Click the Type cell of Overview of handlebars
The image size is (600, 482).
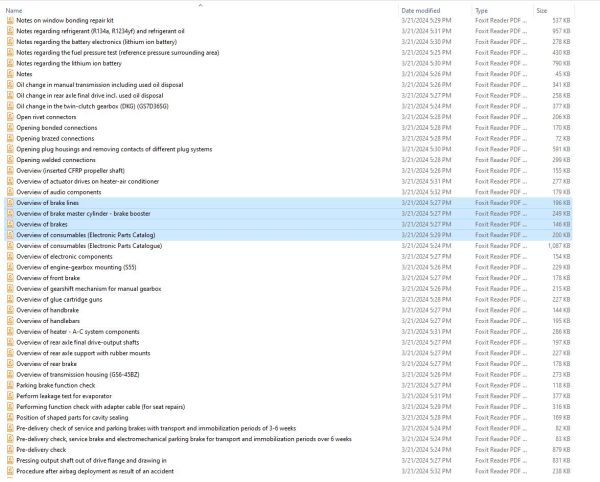pos(501,321)
